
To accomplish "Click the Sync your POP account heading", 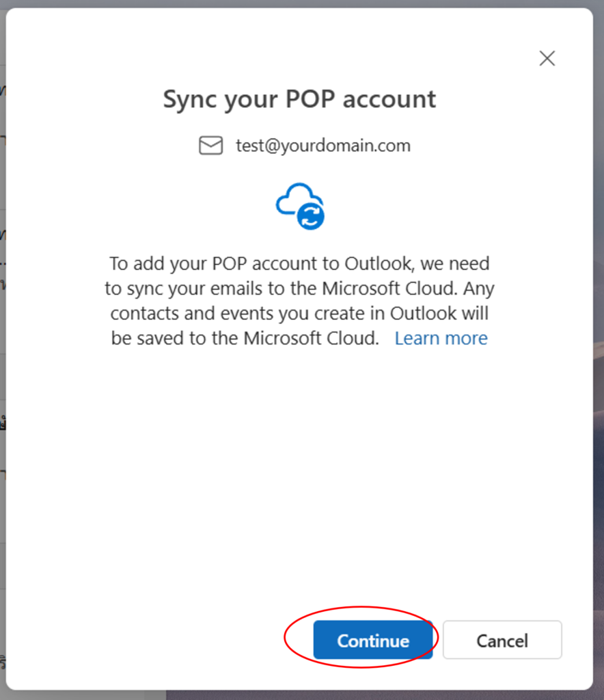I will [299, 99].
